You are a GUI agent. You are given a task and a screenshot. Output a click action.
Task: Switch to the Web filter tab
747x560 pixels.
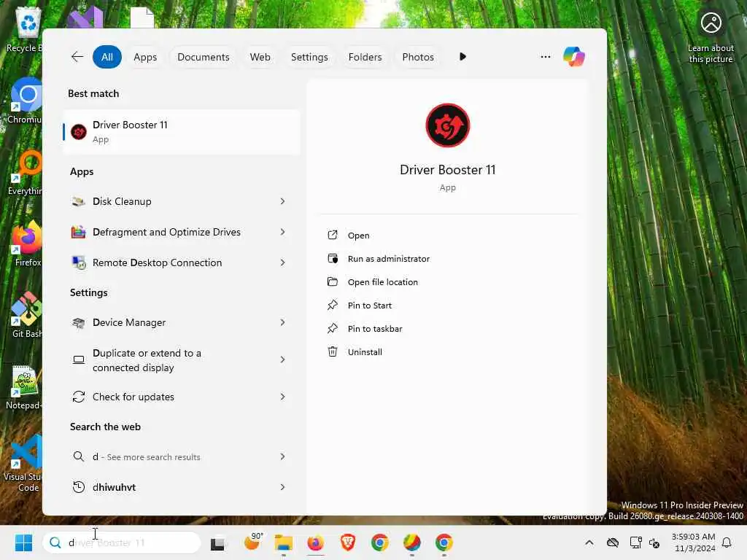tap(260, 57)
